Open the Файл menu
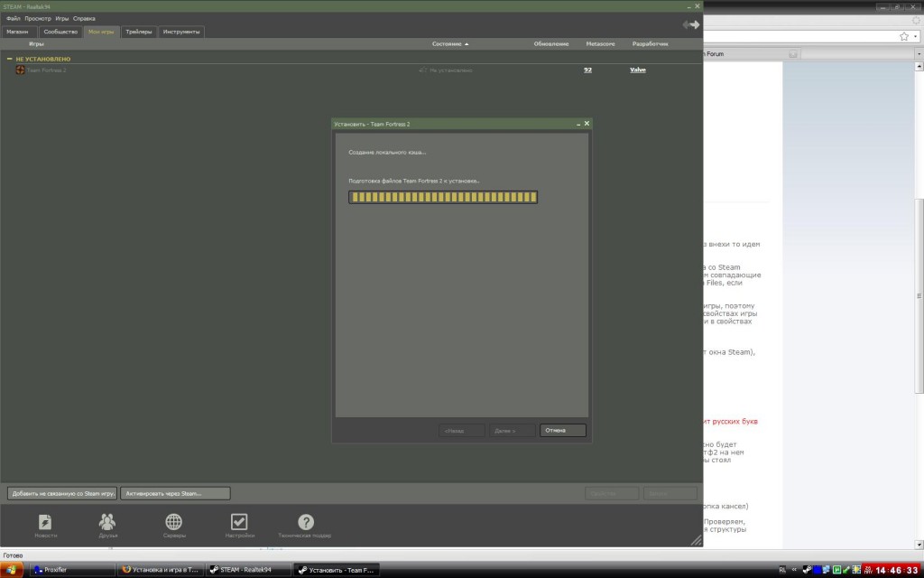This screenshot has width=924, height=578. (x=13, y=19)
